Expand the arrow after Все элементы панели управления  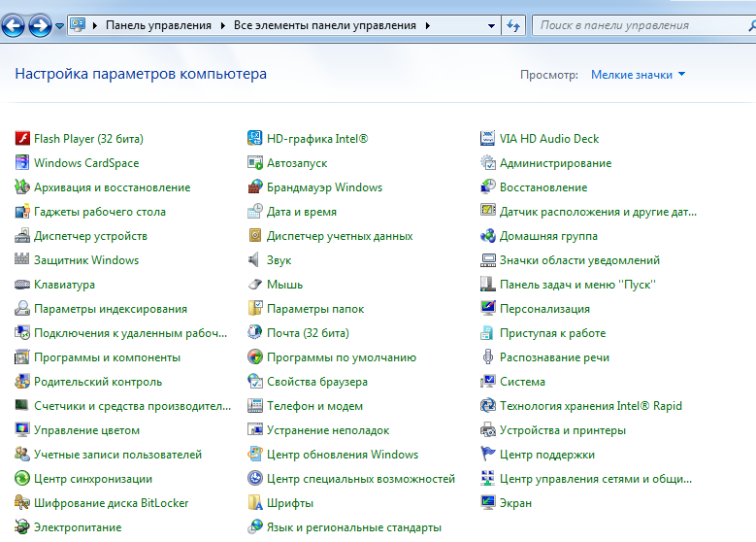point(428,25)
